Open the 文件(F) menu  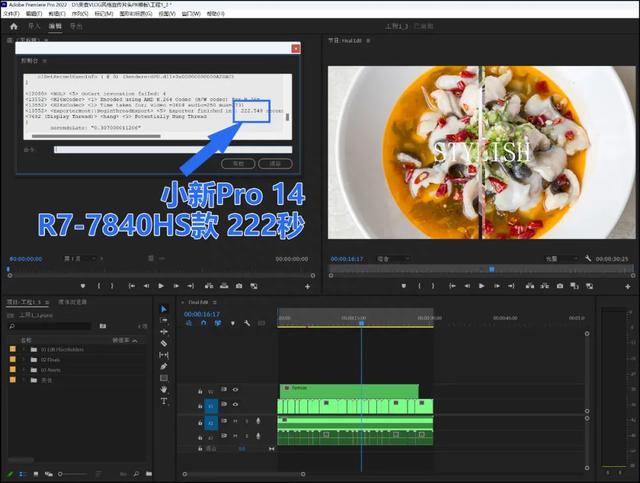[11, 13]
